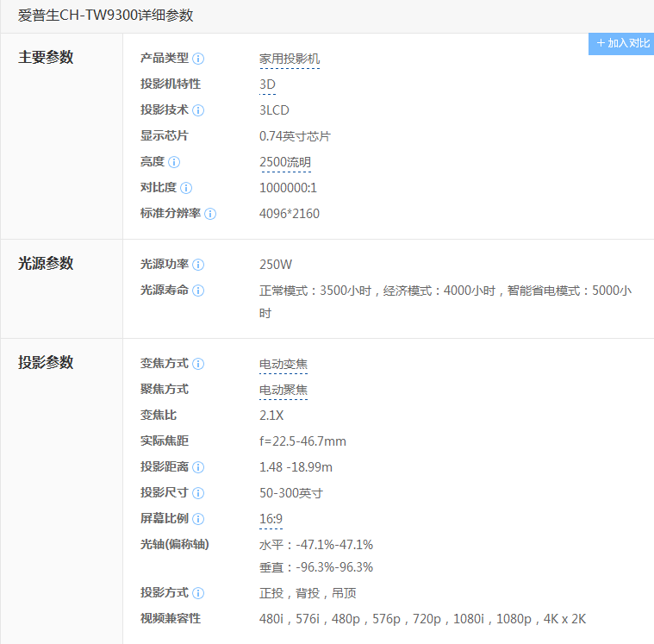The image size is (654, 644).
Task: Select the 变焦比 label
Action: click(x=159, y=415)
